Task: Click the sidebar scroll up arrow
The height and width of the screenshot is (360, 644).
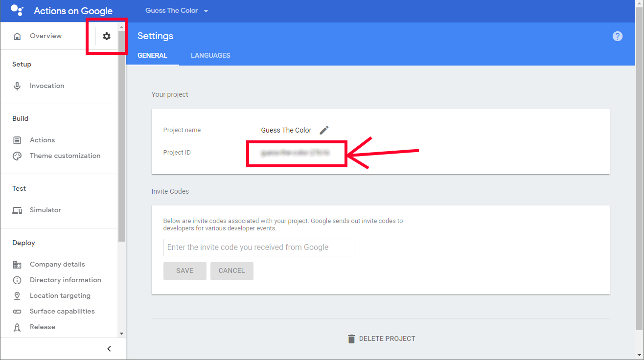Action: (121, 27)
